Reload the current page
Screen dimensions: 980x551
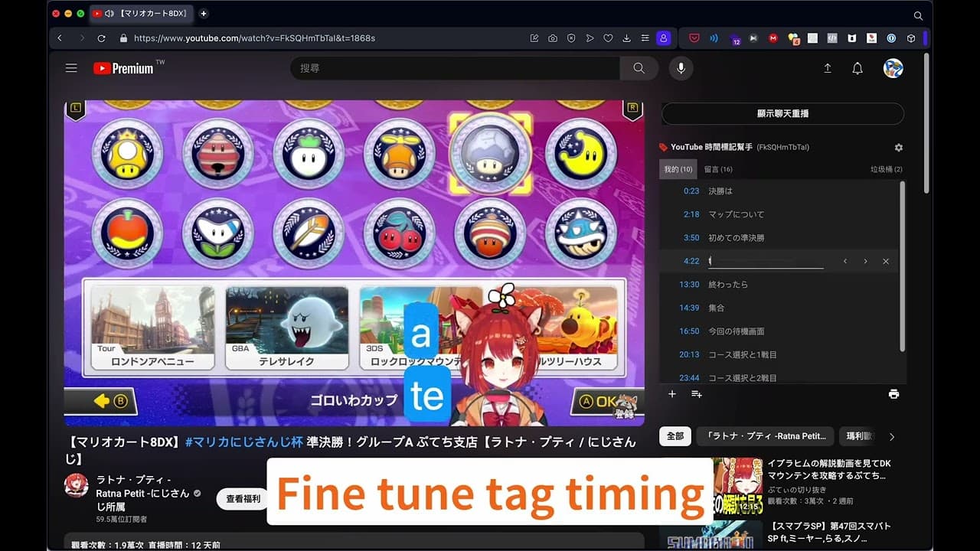tap(101, 37)
